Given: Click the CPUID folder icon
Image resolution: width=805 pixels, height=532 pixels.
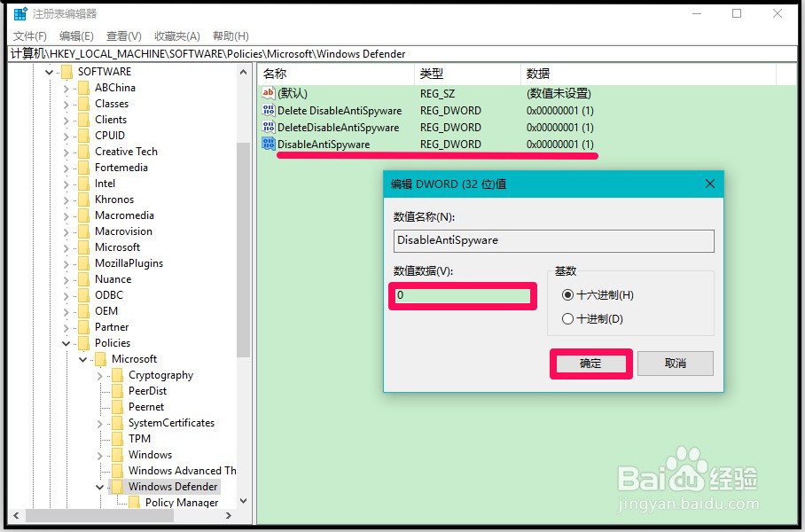Looking at the screenshot, I should 83,136.
